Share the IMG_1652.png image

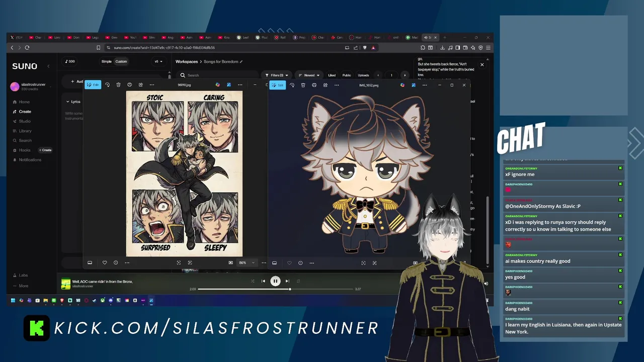[325, 85]
